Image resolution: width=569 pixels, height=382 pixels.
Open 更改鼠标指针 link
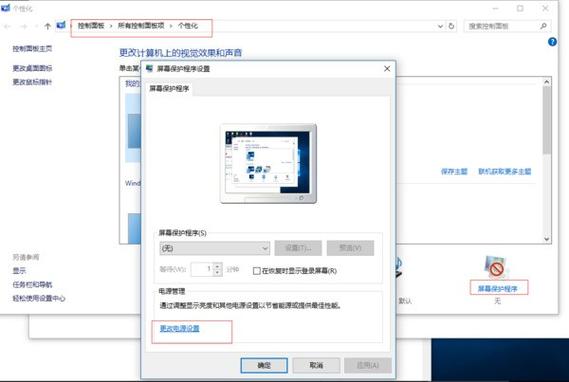coord(32,82)
